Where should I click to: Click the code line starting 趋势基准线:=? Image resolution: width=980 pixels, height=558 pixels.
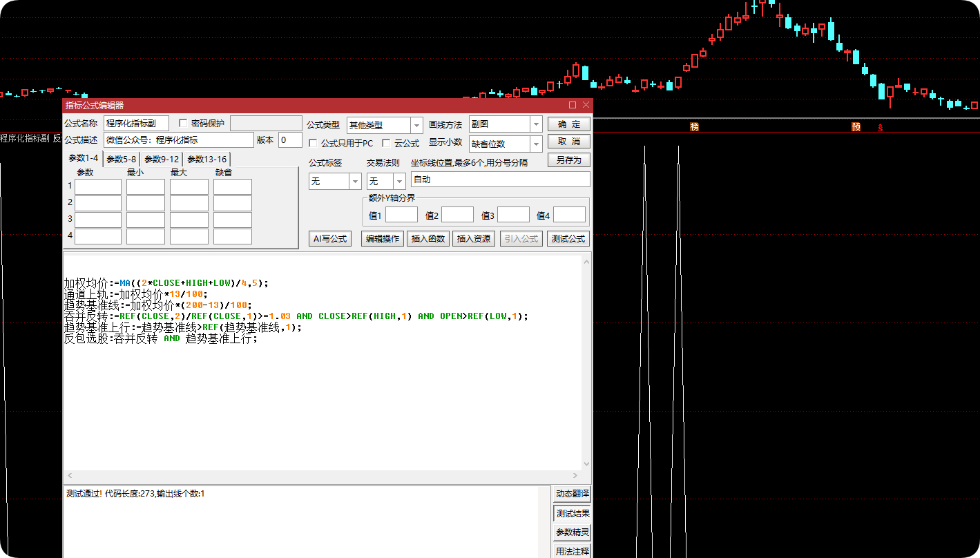pyautogui.click(x=158, y=305)
